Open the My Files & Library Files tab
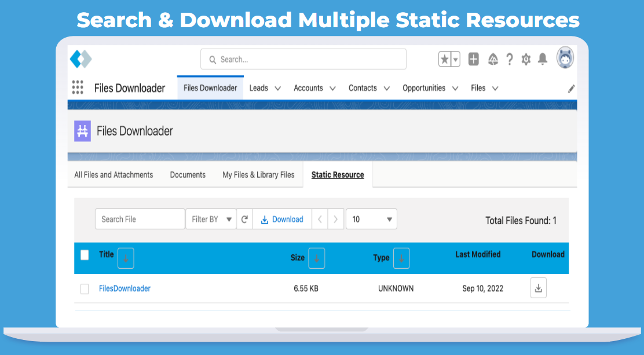Screen dimensions: 644x355 (x=258, y=175)
